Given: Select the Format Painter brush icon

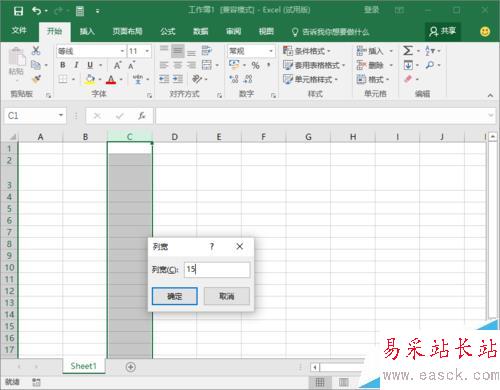Looking at the screenshot, I should [x=36, y=79].
